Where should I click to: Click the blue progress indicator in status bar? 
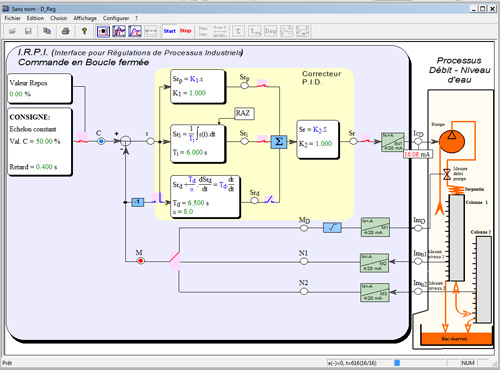[397, 363]
